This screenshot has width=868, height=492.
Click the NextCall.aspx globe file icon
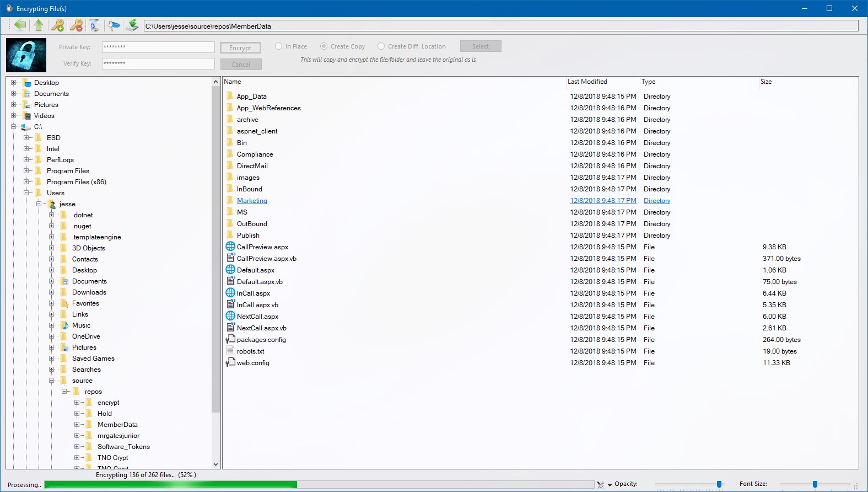point(230,316)
